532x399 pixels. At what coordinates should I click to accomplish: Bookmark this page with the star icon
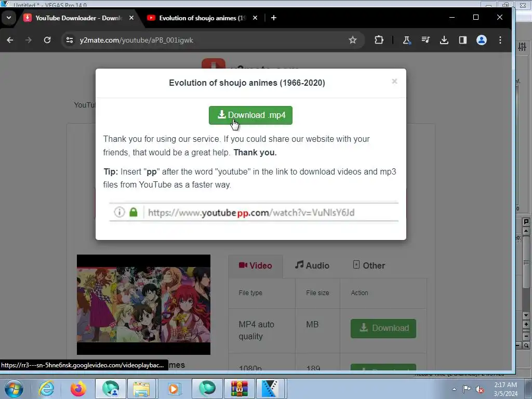click(353, 40)
